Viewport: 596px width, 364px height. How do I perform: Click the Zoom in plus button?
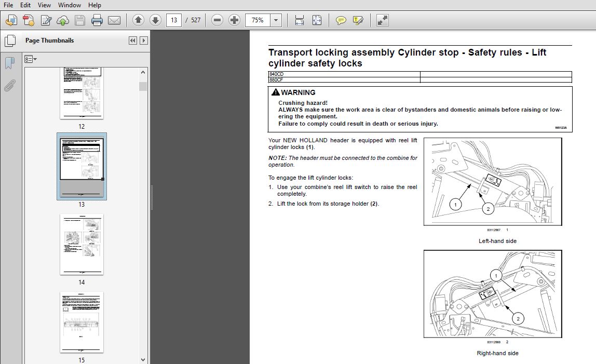[234, 20]
